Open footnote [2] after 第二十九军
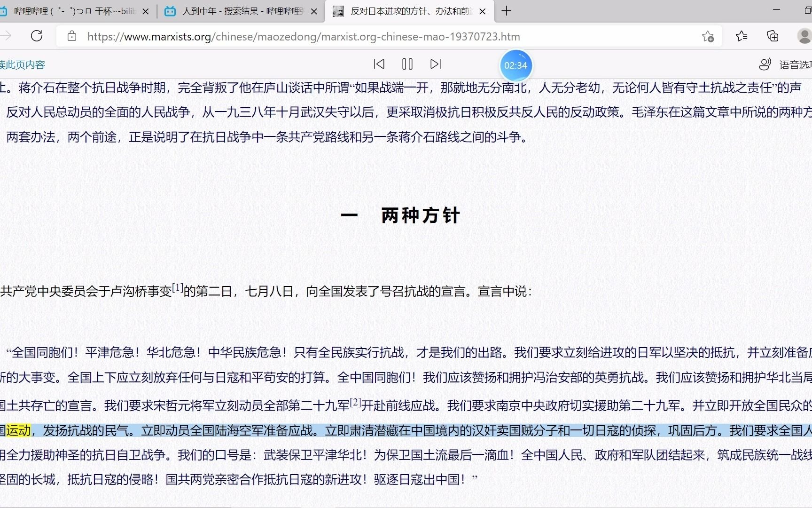The image size is (812, 508). coord(356,402)
